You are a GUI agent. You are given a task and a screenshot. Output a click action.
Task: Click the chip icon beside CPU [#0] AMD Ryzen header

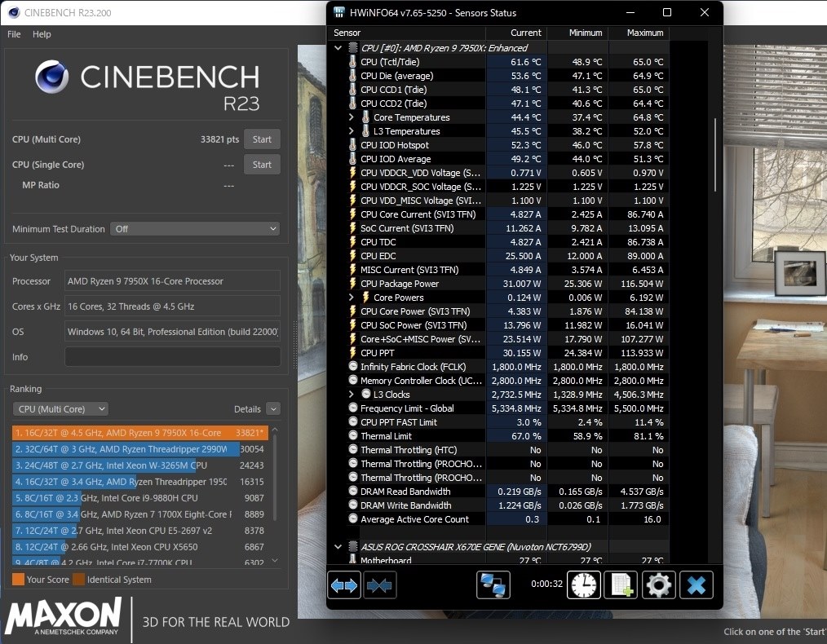(353, 48)
